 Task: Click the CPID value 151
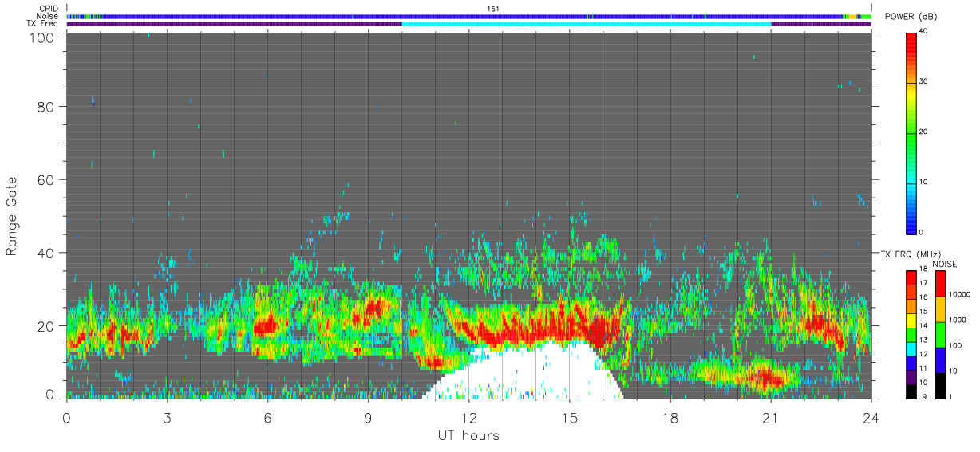click(492, 9)
